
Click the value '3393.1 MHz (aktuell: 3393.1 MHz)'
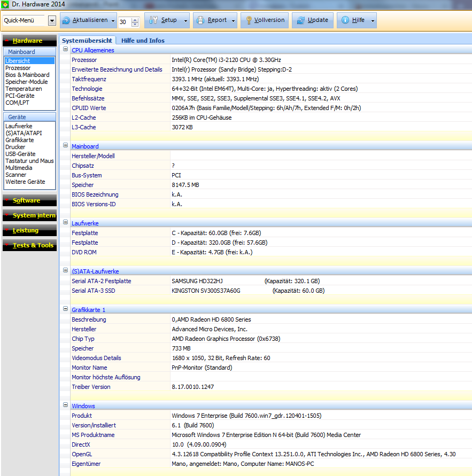215,79
